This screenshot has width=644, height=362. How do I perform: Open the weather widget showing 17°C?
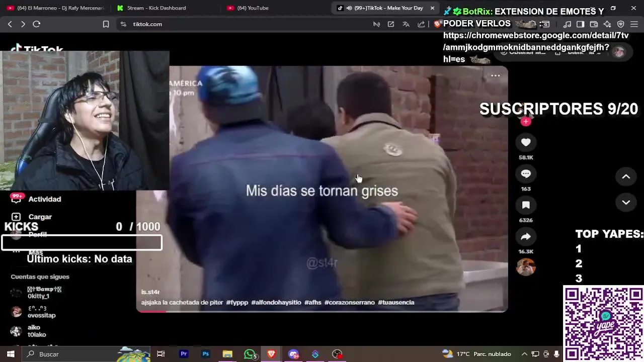tap(476, 354)
